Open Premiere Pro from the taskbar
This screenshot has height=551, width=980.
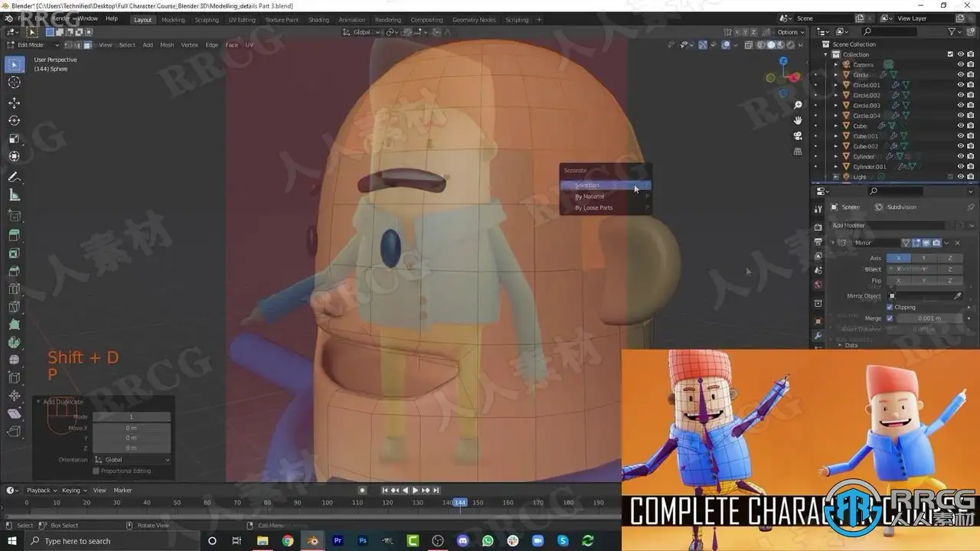coord(338,541)
